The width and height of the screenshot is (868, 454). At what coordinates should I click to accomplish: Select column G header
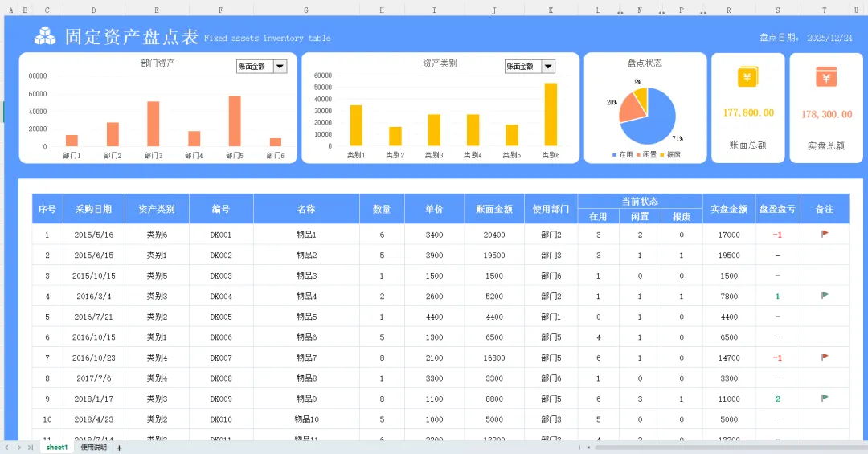point(306,10)
